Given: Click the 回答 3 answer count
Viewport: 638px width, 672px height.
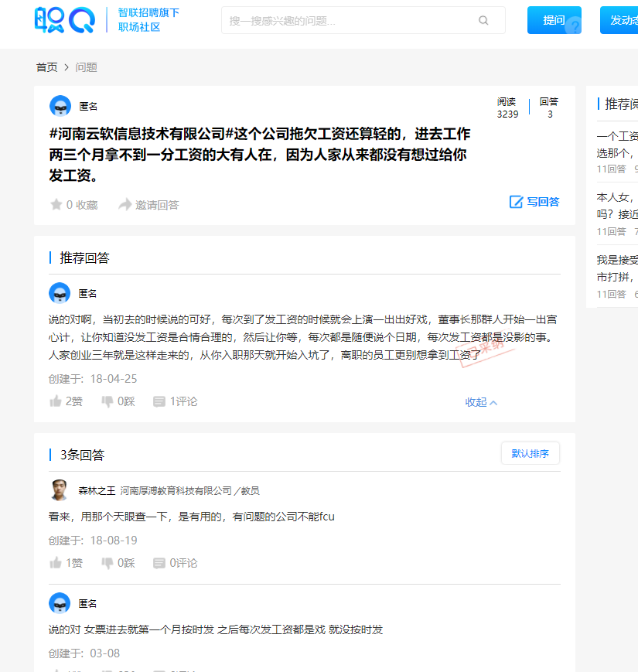Looking at the screenshot, I should (x=549, y=107).
